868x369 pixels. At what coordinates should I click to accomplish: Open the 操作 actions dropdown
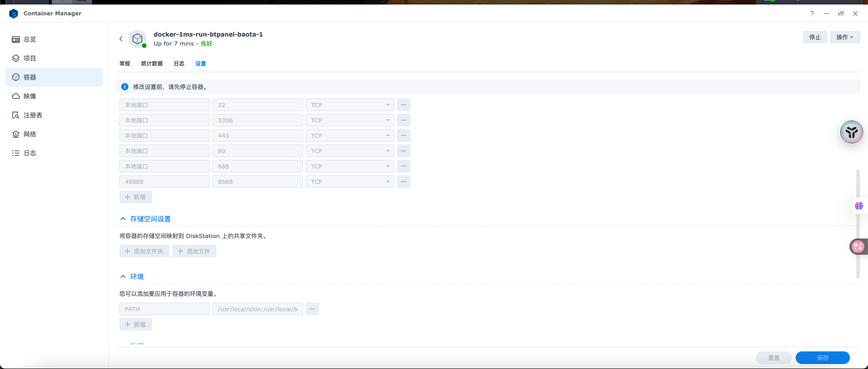click(x=845, y=37)
